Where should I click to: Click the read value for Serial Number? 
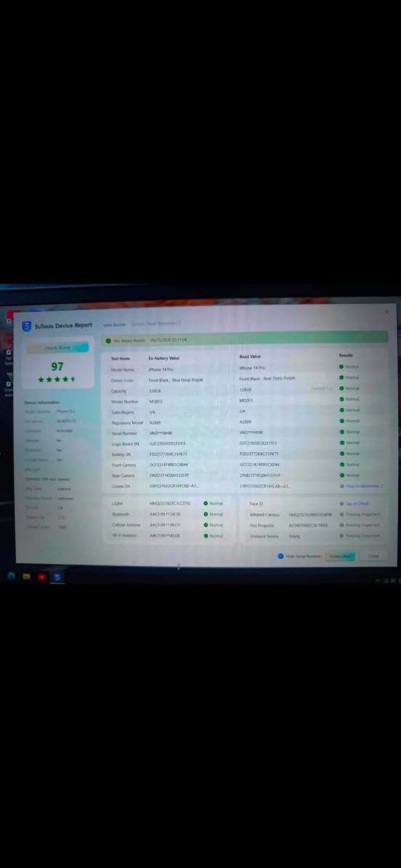click(x=251, y=433)
